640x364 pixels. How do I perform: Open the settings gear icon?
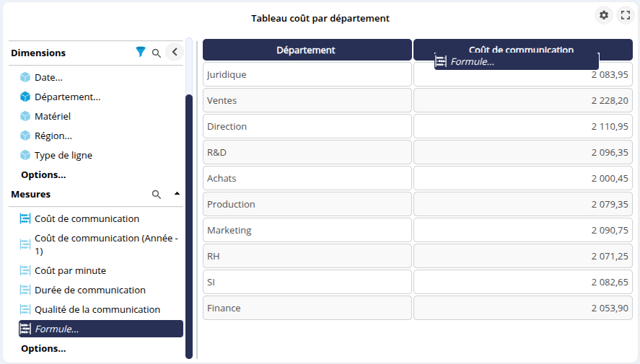pyautogui.click(x=604, y=15)
